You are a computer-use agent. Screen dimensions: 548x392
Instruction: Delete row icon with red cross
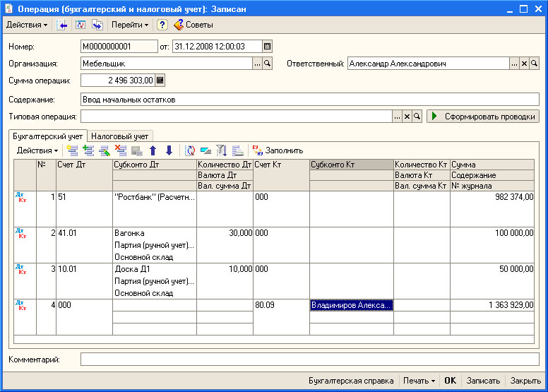121,150
